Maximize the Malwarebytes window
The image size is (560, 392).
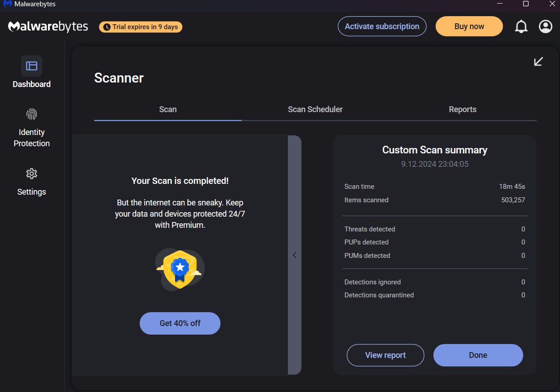pos(526,4)
